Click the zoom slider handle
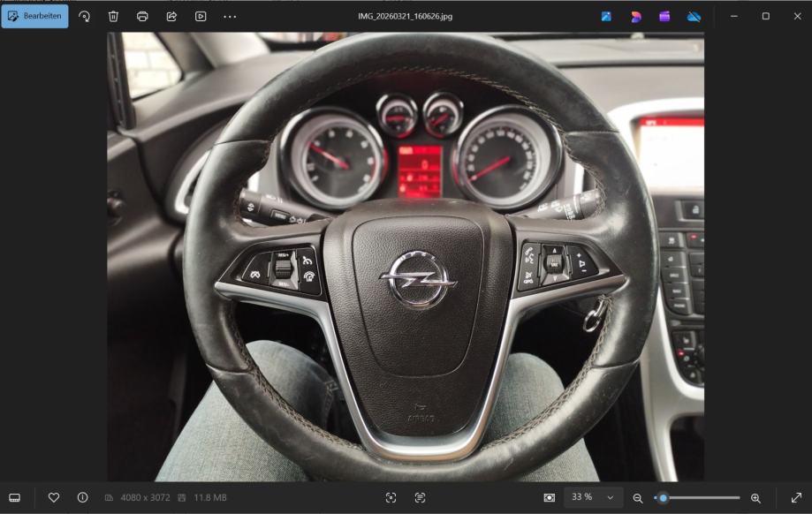This screenshot has height=514, width=812. pos(663,498)
